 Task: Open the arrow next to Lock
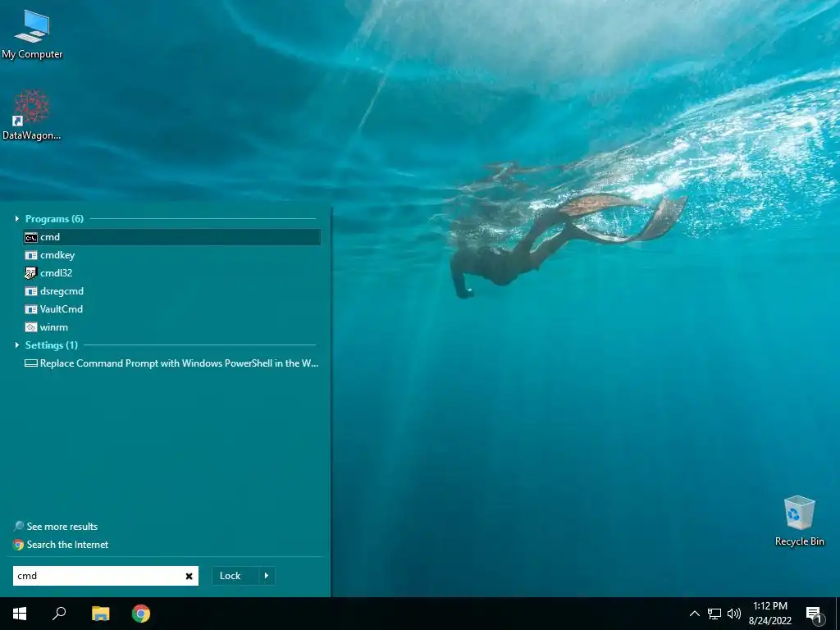click(267, 576)
